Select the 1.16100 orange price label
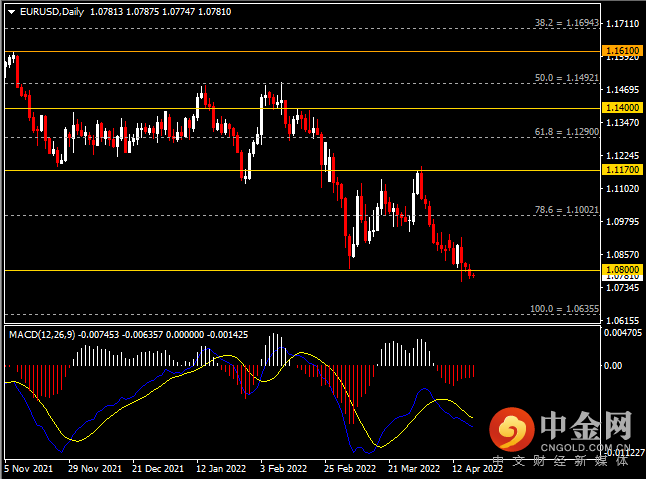Screen dimensions: 646x479 [623, 51]
